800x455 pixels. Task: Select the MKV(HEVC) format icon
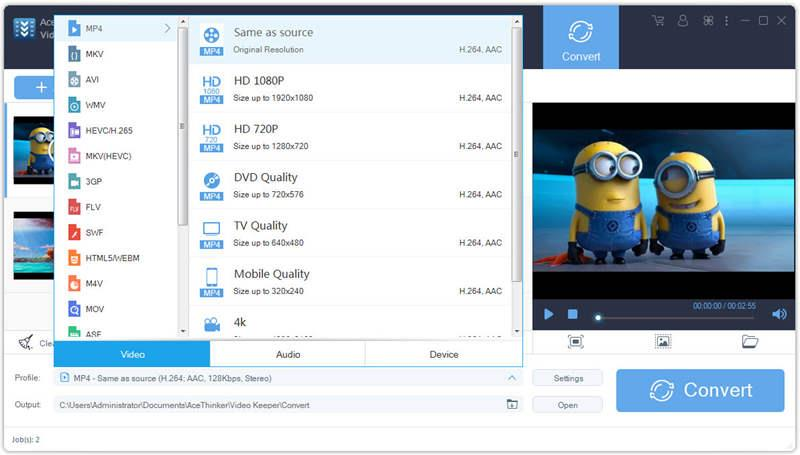click(x=74, y=156)
